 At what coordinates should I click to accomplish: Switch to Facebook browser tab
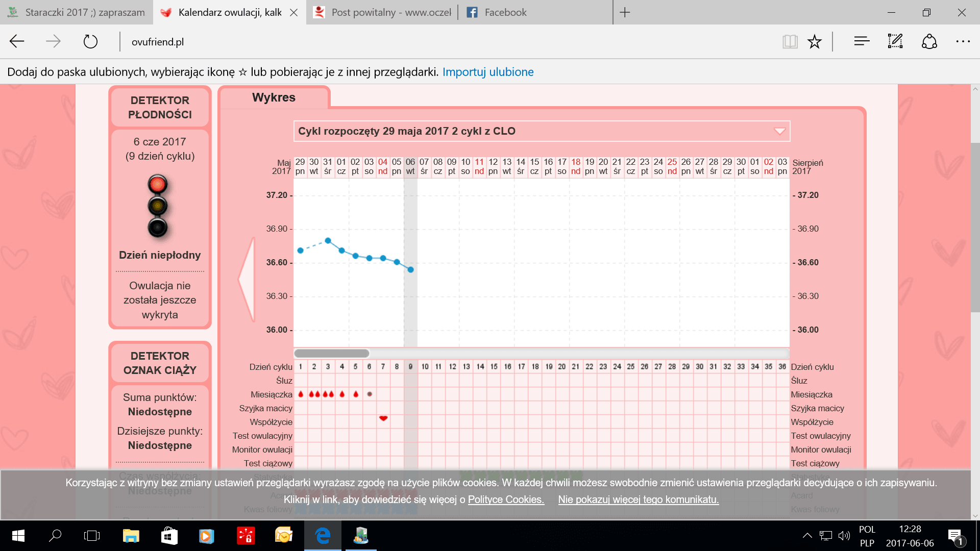[x=505, y=12]
